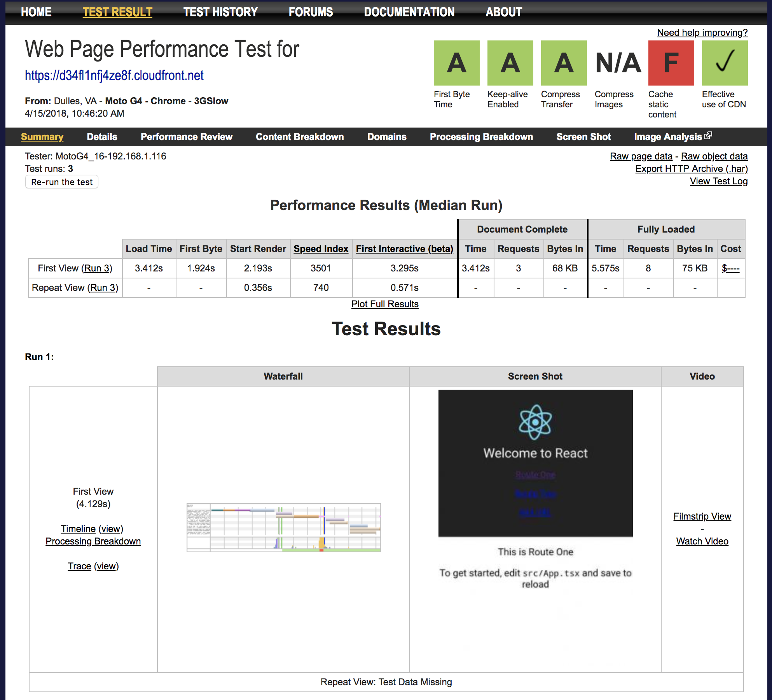772x700 pixels.
Task: Click the Need help improving? link
Action: 702,33
